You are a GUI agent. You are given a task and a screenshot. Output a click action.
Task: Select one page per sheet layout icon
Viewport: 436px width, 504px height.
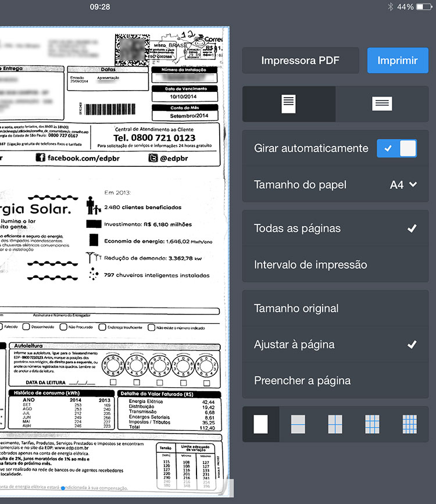261,424
